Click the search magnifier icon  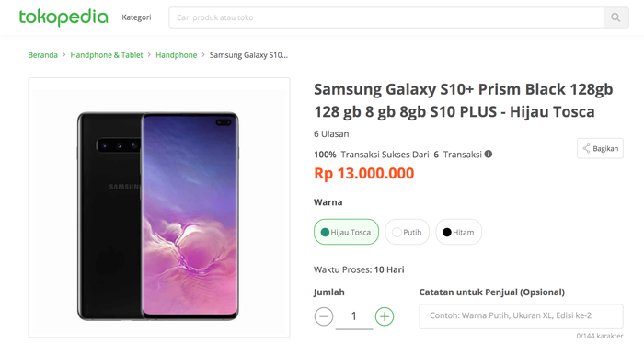[x=615, y=17]
